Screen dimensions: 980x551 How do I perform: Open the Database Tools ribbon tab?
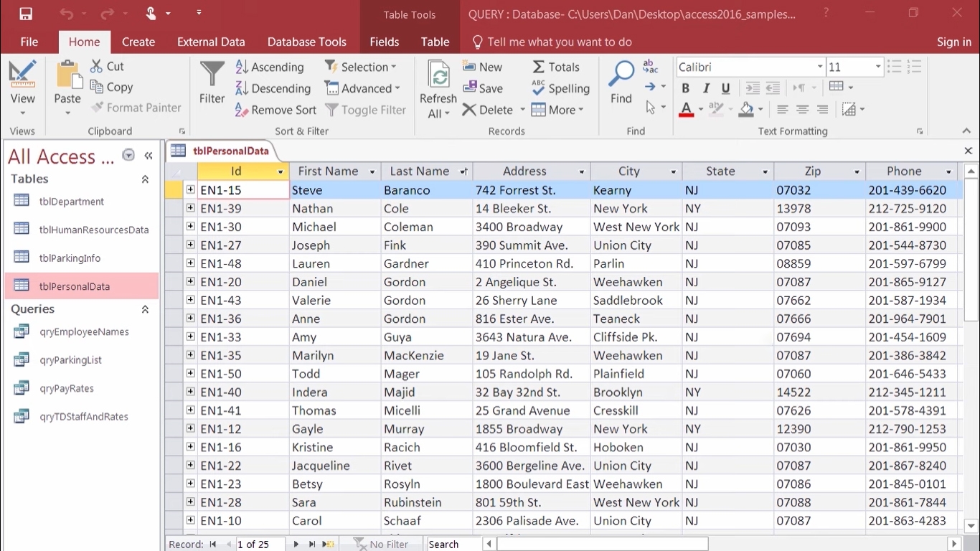click(x=307, y=42)
